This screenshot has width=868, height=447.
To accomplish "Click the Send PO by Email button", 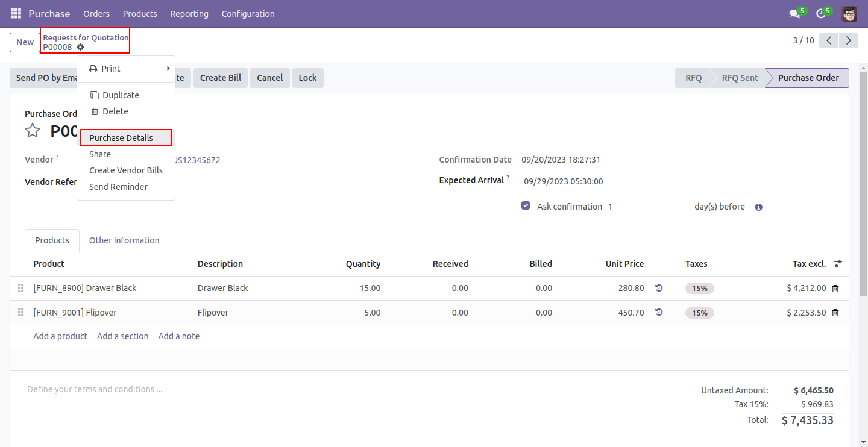I will [43, 78].
